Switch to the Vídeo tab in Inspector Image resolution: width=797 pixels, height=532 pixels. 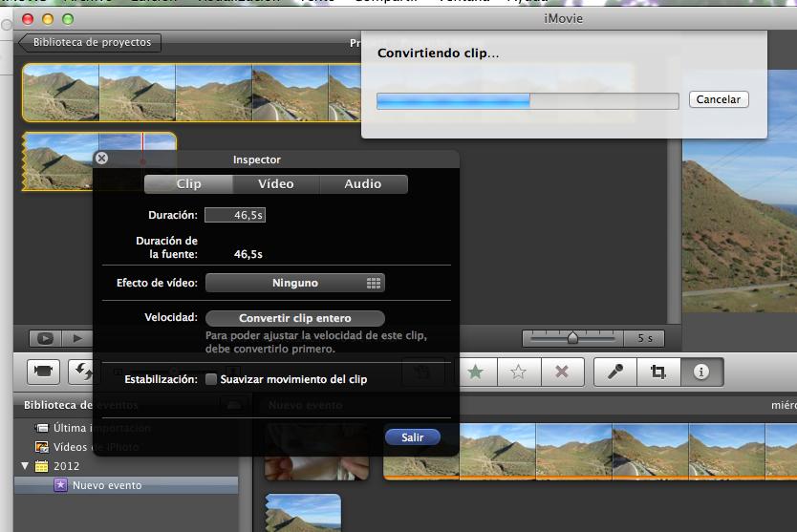275,183
